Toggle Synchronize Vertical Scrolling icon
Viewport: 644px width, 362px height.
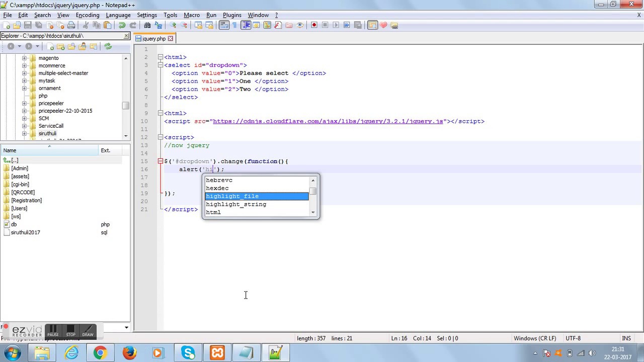[198, 25]
